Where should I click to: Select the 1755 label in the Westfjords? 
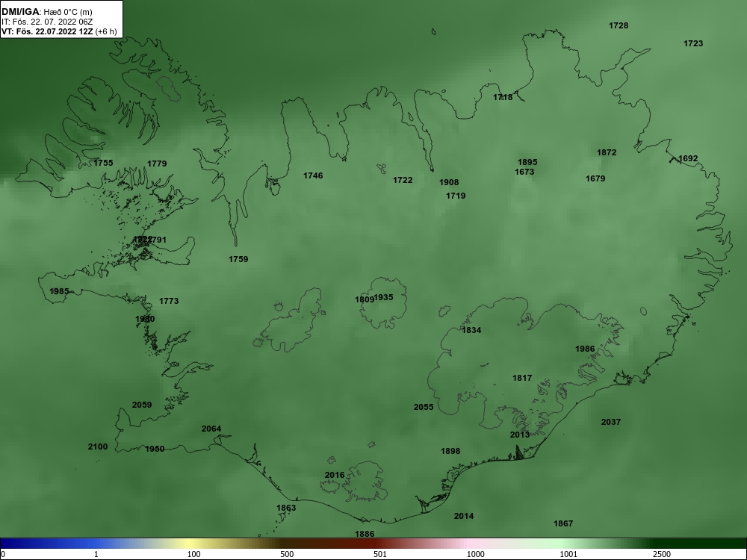click(103, 163)
